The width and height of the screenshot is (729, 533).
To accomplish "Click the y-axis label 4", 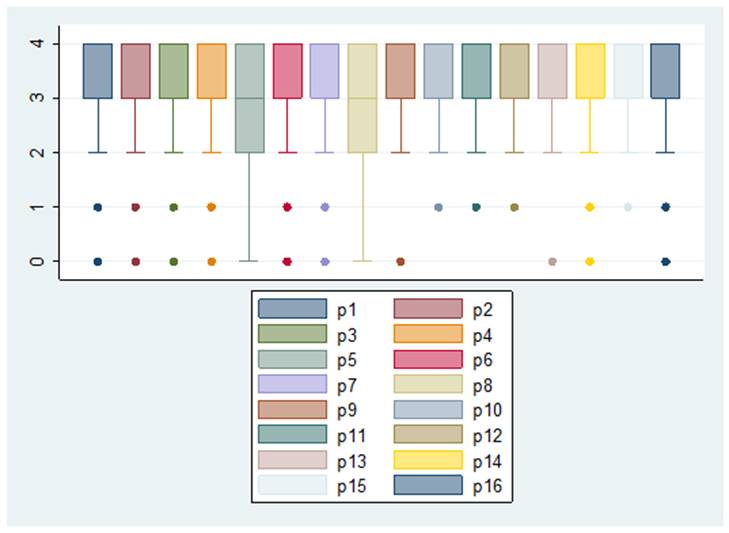I will 39,44.
